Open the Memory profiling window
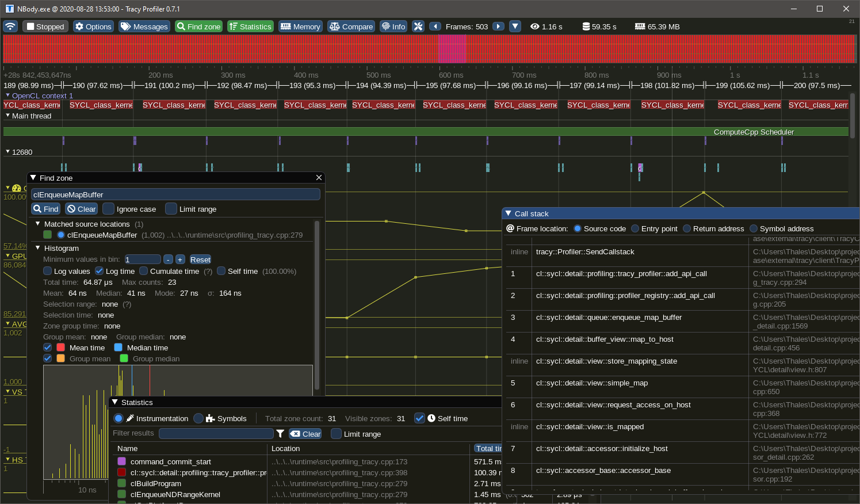 coord(300,26)
